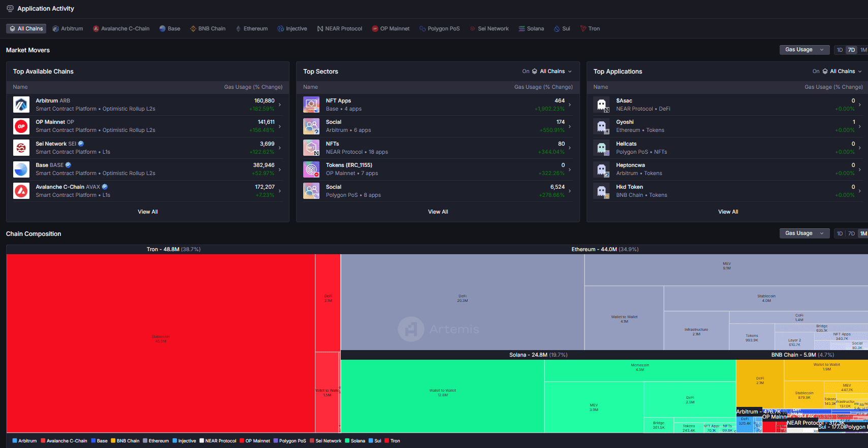Select 7D range in Chain Composition
Viewport: 868px width, 448px height.
coord(852,233)
